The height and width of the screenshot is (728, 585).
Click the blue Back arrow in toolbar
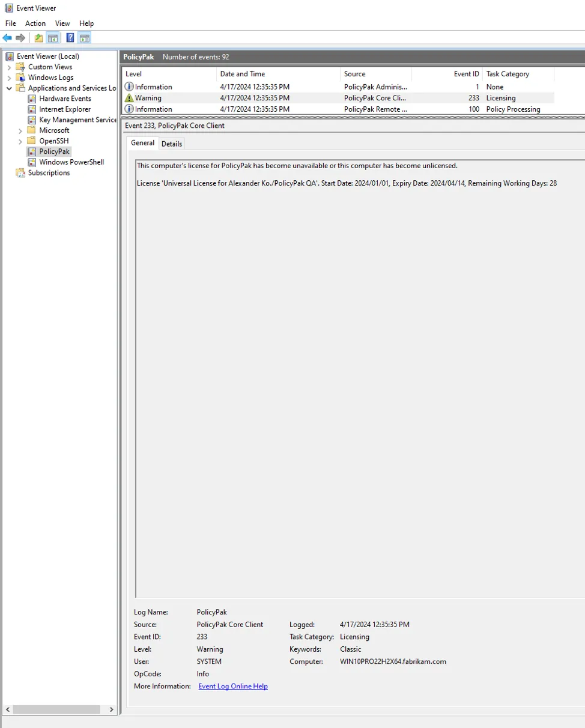[x=7, y=38]
